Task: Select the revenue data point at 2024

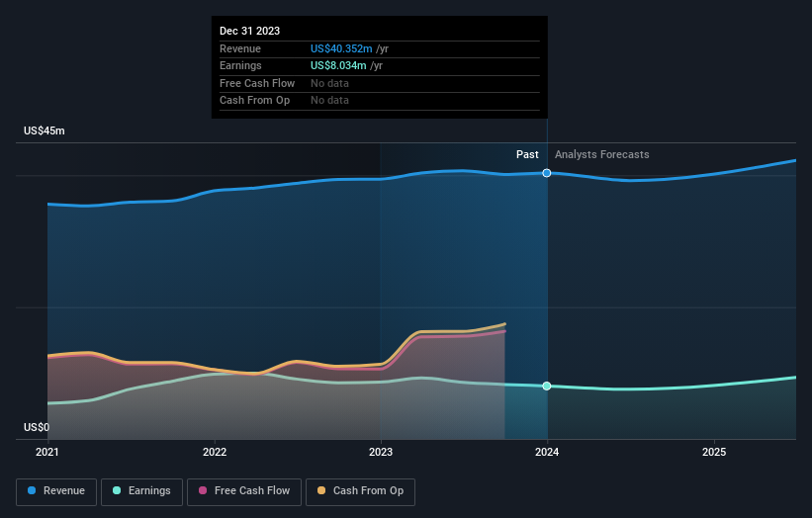Action: [547, 173]
